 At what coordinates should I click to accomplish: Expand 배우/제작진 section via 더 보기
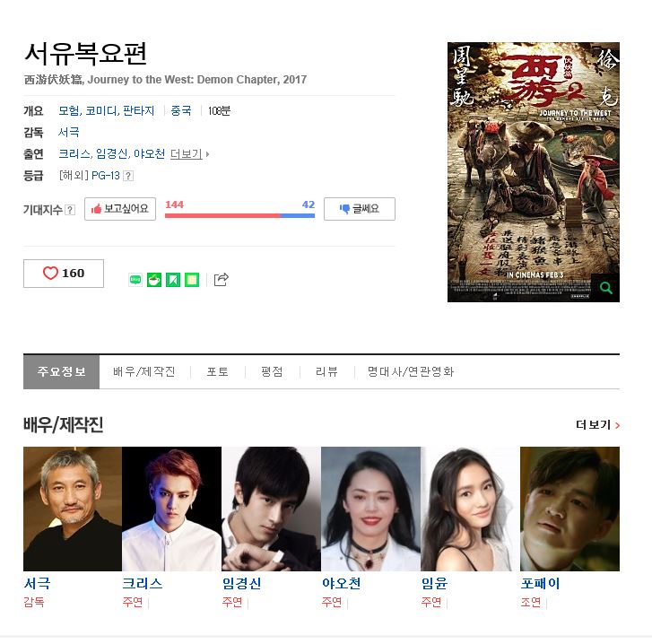[597, 425]
